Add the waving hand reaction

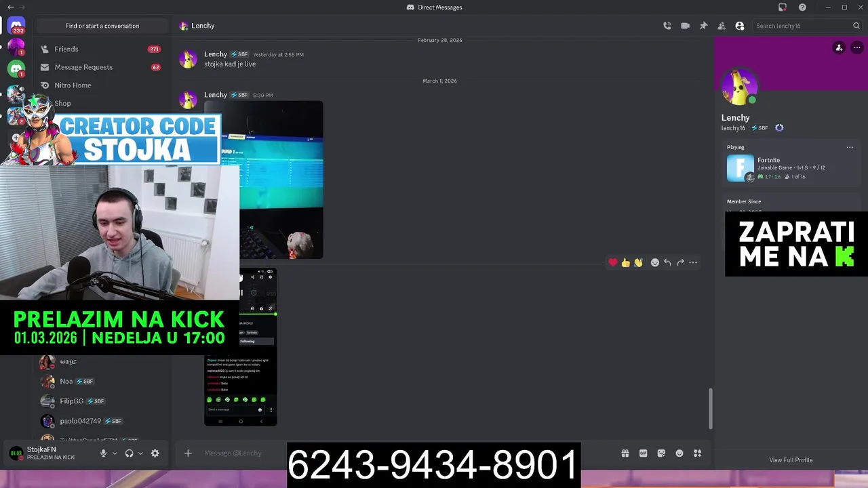tap(638, 262)
